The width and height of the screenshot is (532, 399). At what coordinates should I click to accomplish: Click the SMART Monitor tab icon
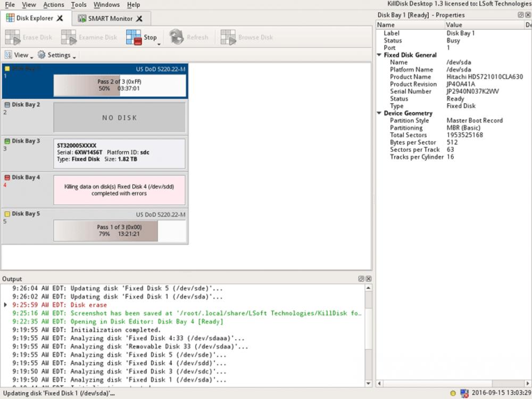(x=81, y=18)
